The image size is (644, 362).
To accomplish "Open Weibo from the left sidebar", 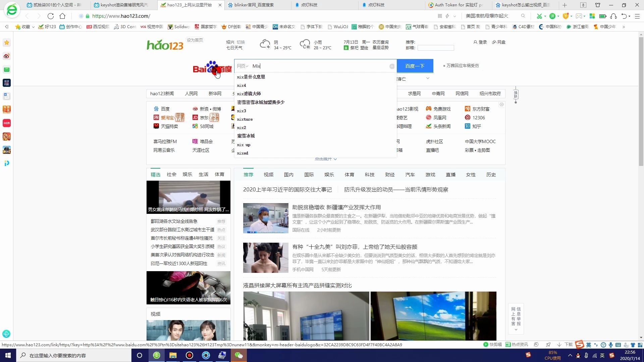I will pos(7,56).
